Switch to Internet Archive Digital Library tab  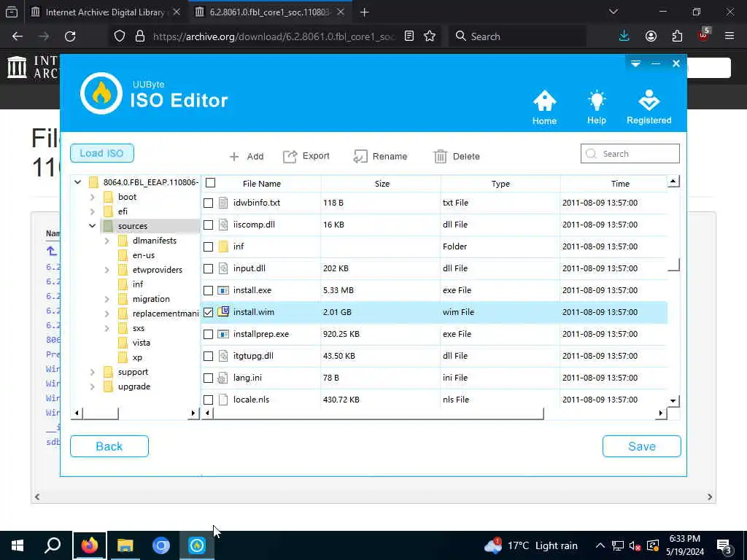point(105,12)
